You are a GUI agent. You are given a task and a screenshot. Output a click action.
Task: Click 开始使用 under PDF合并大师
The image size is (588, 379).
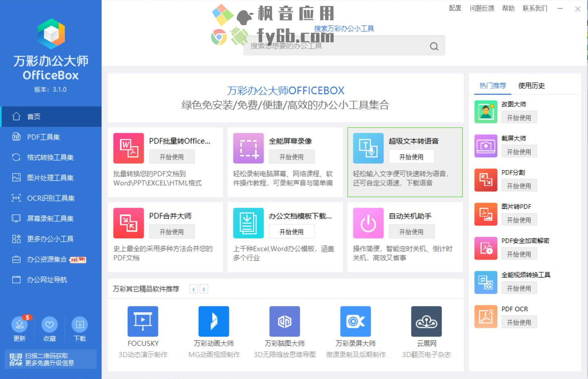click(x=171, y=232)
